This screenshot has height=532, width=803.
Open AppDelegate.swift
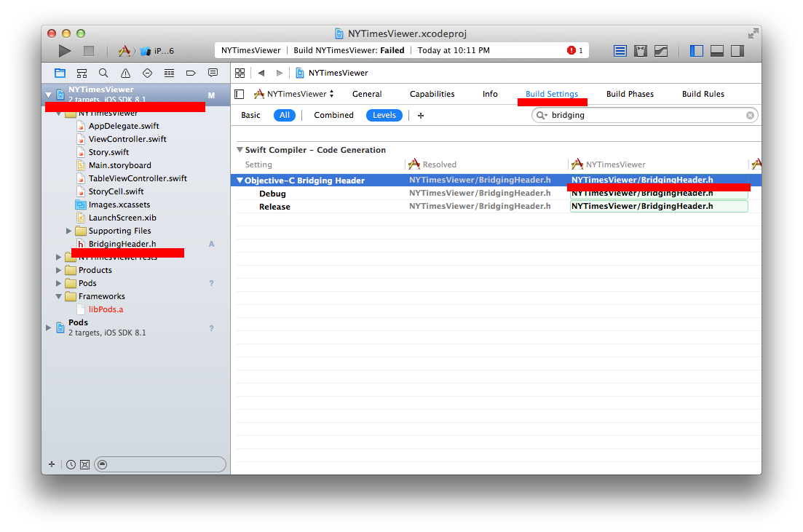124,126
